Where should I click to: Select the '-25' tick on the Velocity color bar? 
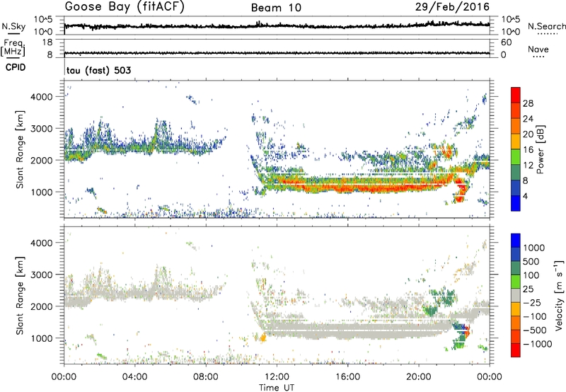point(532,303)
